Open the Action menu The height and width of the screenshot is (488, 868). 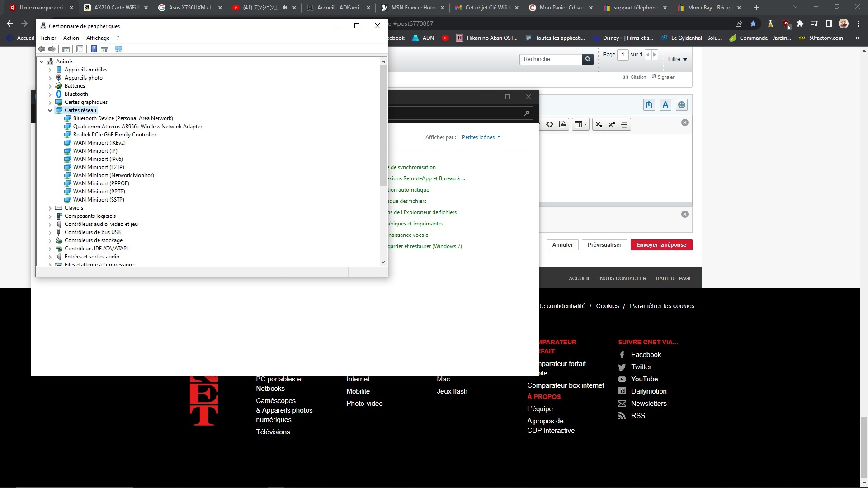coord(71,38)
